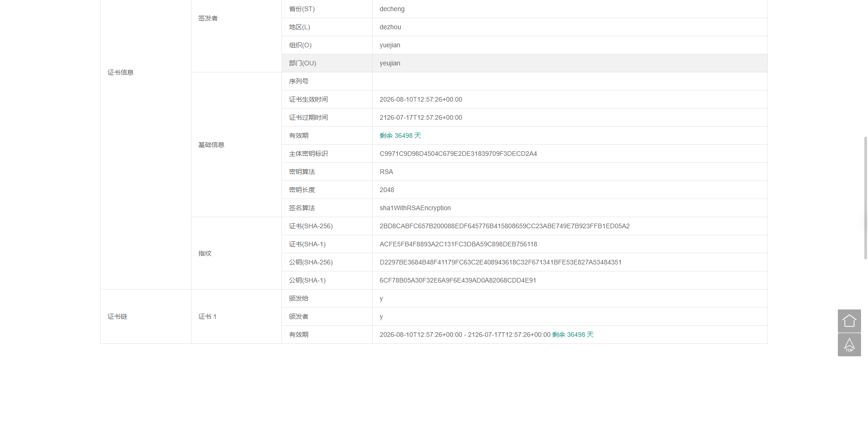Click the 密钥算法 label

(302, 172)
